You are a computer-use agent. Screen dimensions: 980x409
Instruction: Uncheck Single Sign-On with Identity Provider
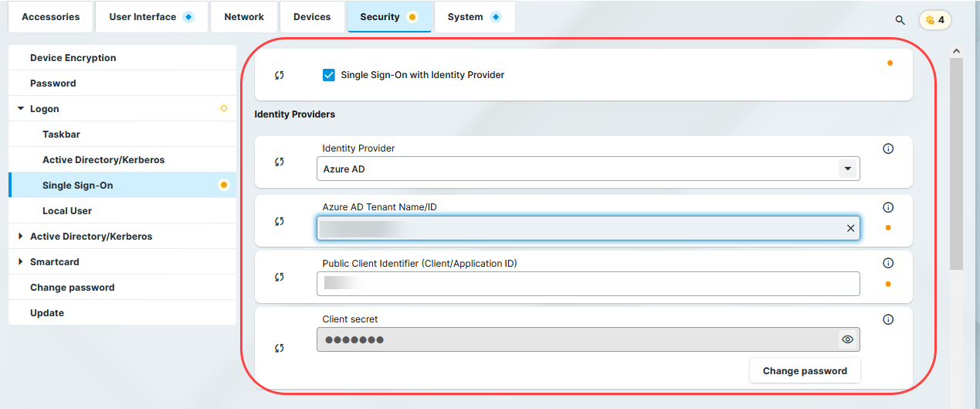tap(329, 75)
